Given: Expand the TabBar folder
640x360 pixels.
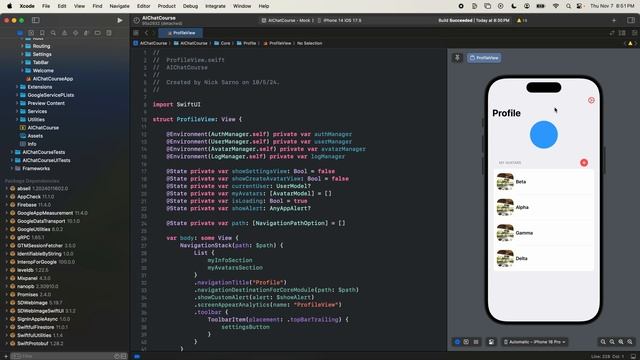Looking at the screenshot, I should click(x=22, y=62).
